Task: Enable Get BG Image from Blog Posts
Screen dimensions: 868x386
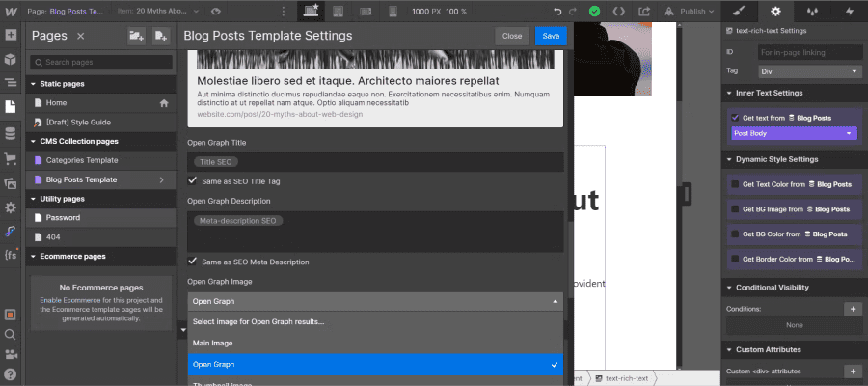Action: [735, 209]
